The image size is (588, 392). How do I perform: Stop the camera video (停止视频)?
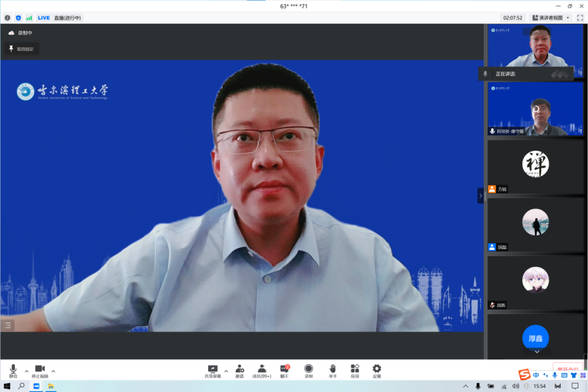(40, 370)
